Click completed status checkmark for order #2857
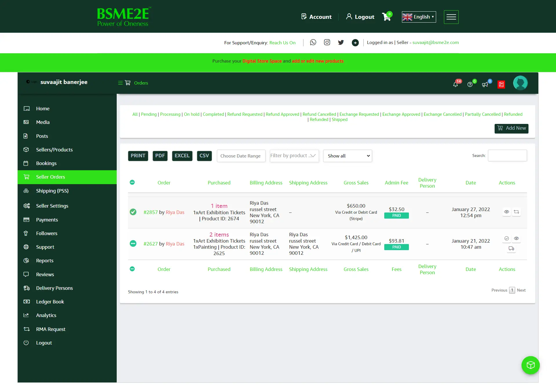This screenshot has height=392, width=556. [x=133, y=212]
